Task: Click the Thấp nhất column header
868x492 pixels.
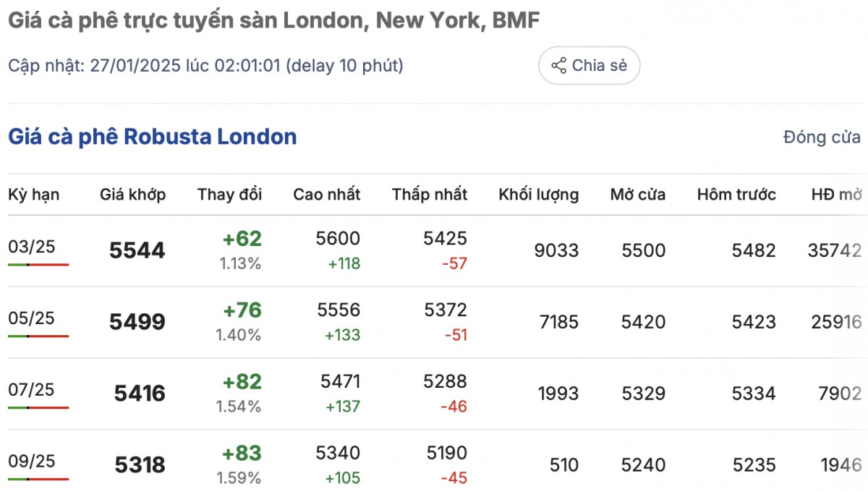Action: (430, 195)
